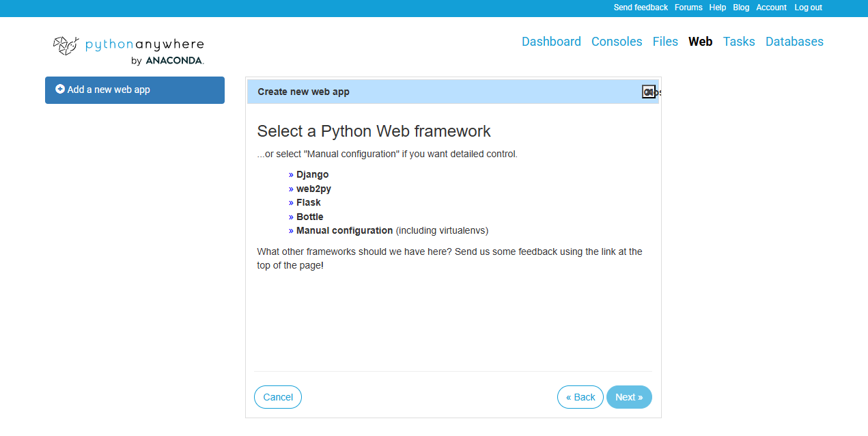Choose the Django framework

pos(312,175)
